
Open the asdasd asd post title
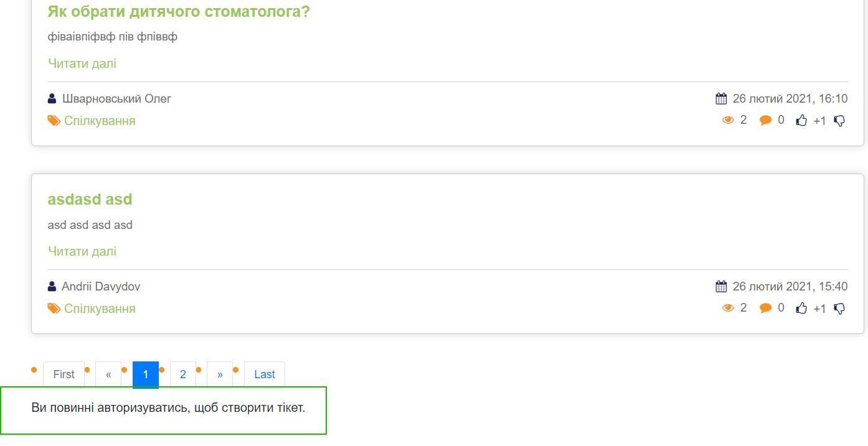(90, 199)
